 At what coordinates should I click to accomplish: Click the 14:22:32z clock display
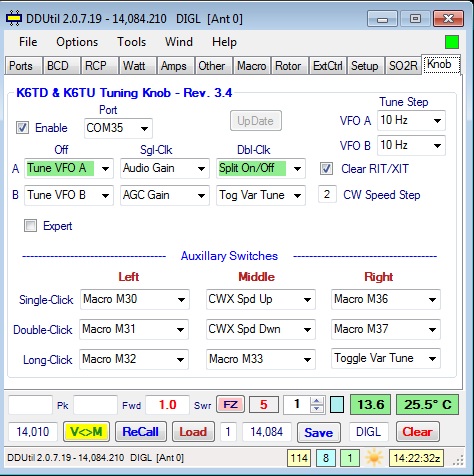pyautogui.click(x=416, y=458)
